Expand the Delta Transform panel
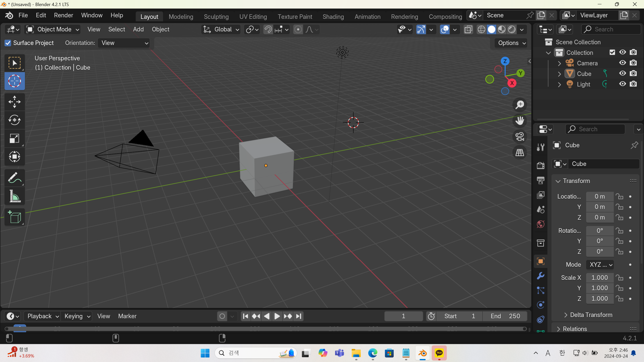Screen dimensions: 644x362 point(591,315)
